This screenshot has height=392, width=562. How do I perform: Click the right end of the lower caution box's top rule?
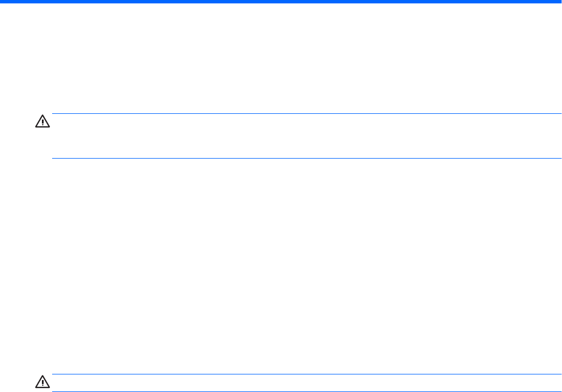[551, 374]
